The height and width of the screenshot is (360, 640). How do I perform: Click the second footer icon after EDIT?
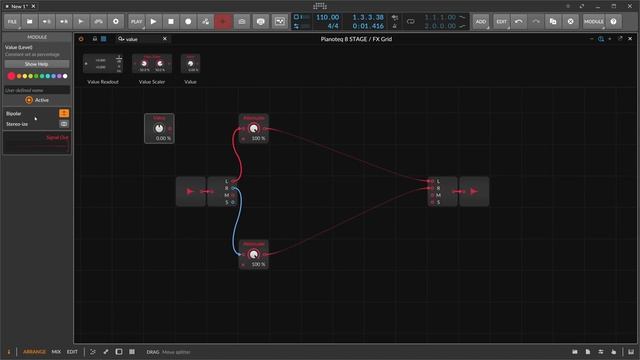tap(106, 352)
